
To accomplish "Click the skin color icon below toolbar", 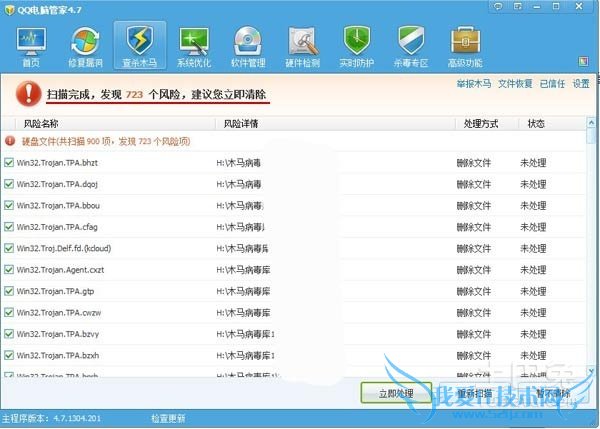I will pos(583,61).
